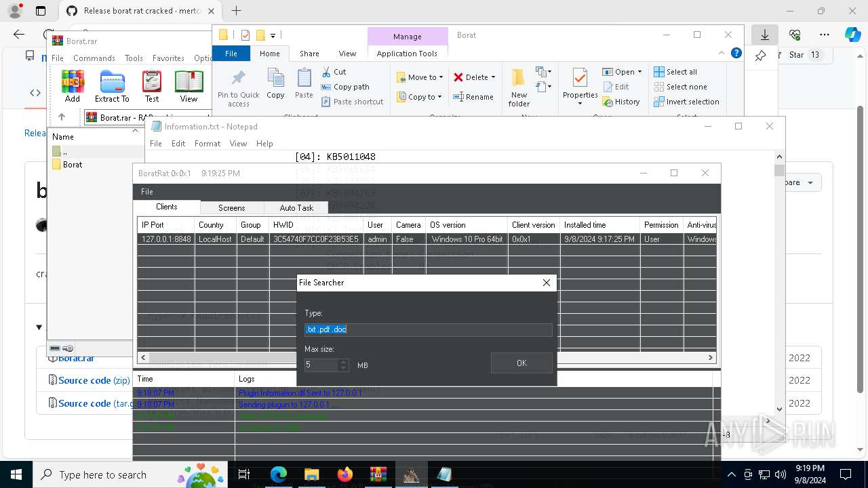Click the Windows search box on taskbar
This screenshot has height=488, width=868.
[130, 474]
